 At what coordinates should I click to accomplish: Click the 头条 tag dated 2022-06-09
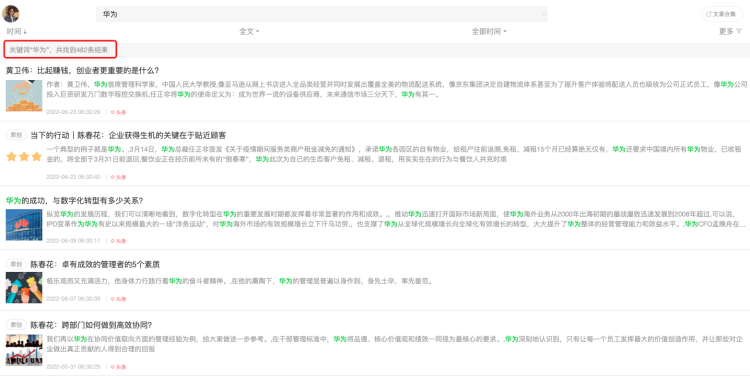[x=118, y=241]
